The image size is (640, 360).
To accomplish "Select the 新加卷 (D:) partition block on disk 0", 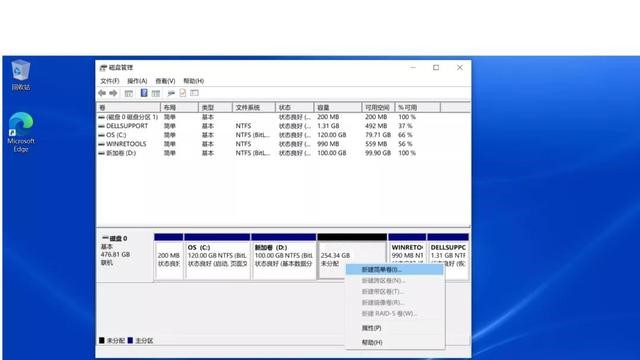I will tap(284, 257).
